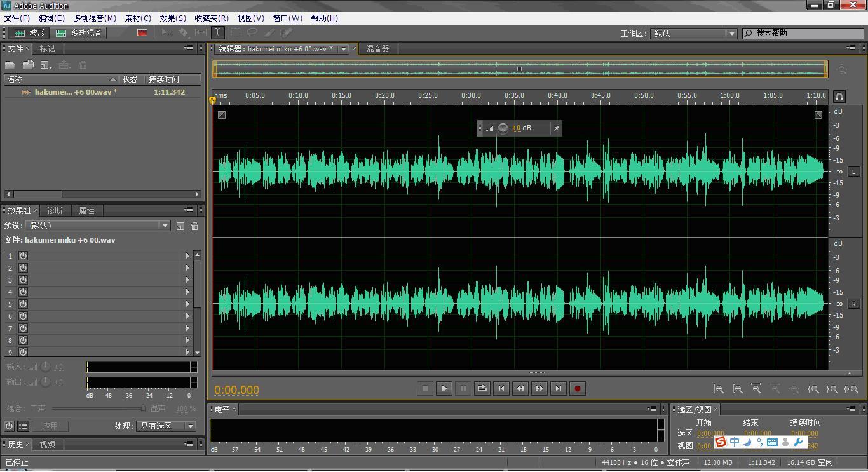The height and width of the screenshot is (472, 868).
Task: Toggle power for effect slot 3
Action: (23, 280)
